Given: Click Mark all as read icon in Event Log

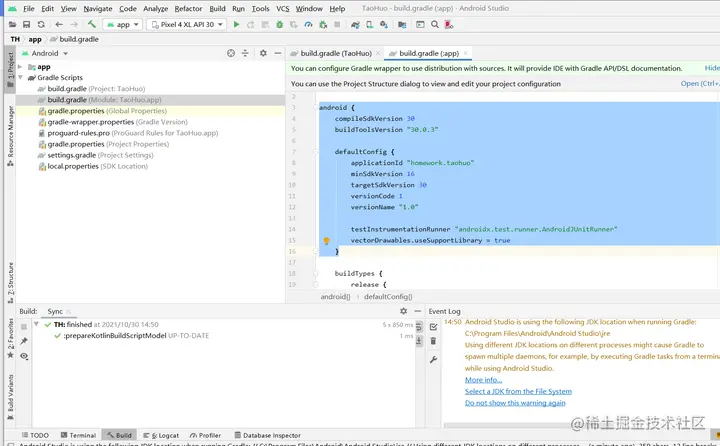Looking at the screenshot, I should [x=433, y=327].
